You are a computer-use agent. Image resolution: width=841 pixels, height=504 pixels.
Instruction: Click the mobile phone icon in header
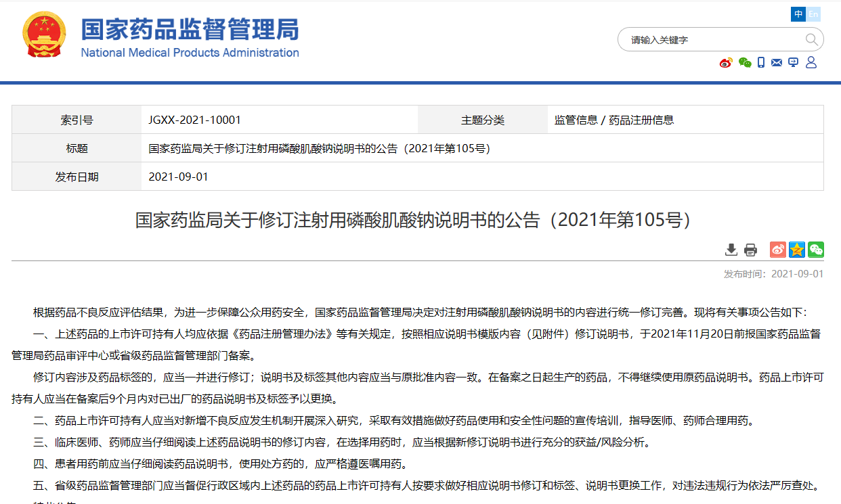tap(761, 63)
